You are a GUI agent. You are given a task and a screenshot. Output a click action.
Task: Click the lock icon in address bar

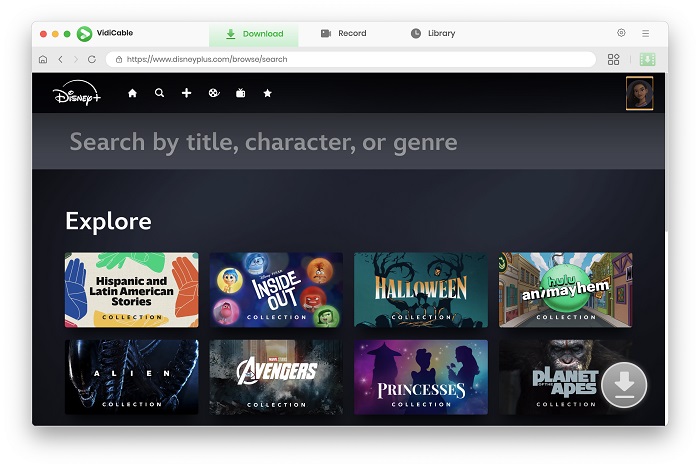point(119,59)
